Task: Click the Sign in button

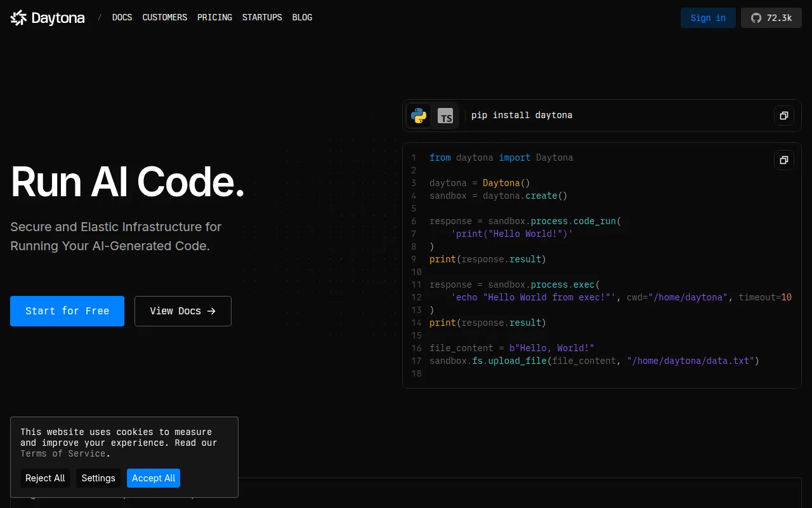Action: (x=708, y=18)
